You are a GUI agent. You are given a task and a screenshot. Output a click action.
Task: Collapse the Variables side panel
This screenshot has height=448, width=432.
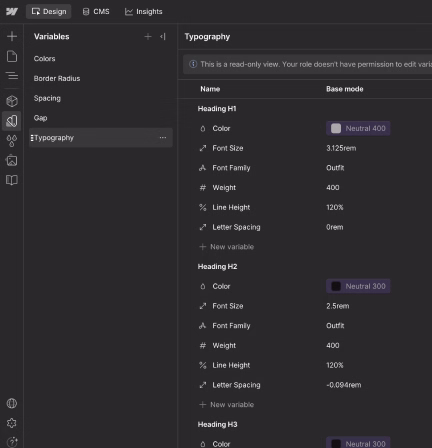click(x=163, y=37)
